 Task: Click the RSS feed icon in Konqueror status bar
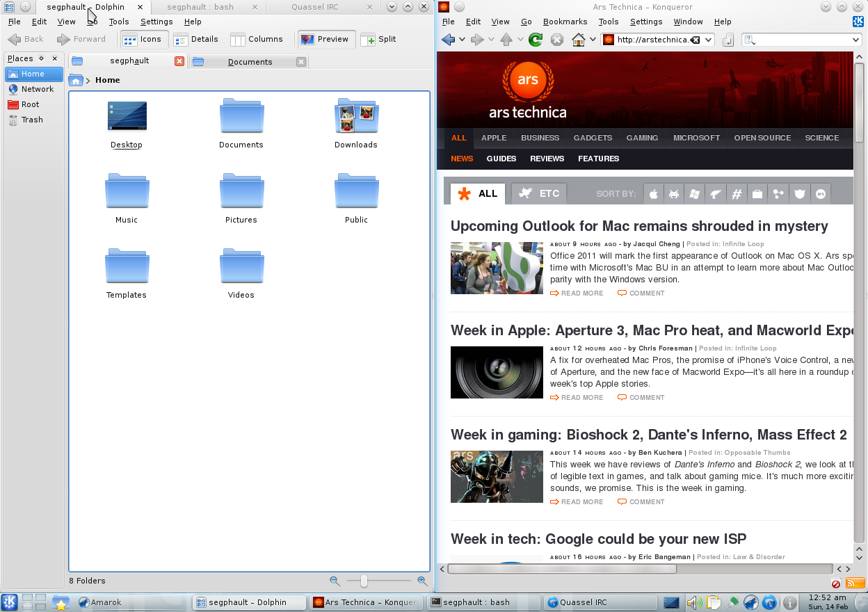pos(855,583)
